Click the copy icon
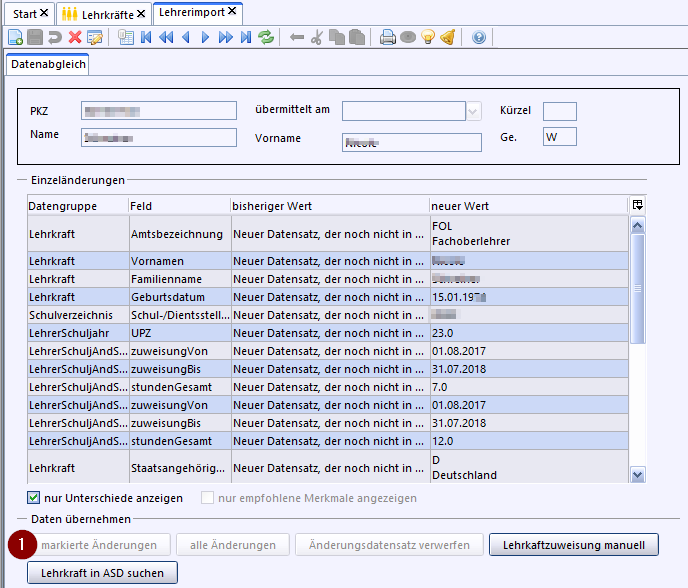This screenshot has height=588, width=688. 337,37
